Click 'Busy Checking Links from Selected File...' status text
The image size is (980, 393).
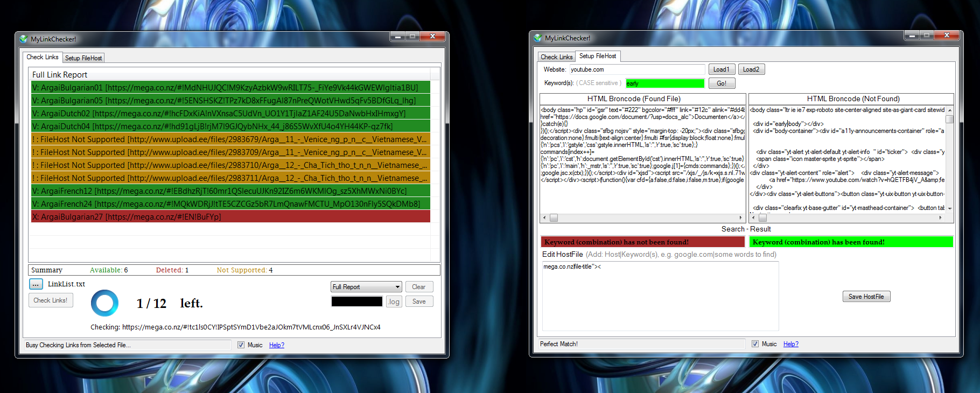pos(78,345)
